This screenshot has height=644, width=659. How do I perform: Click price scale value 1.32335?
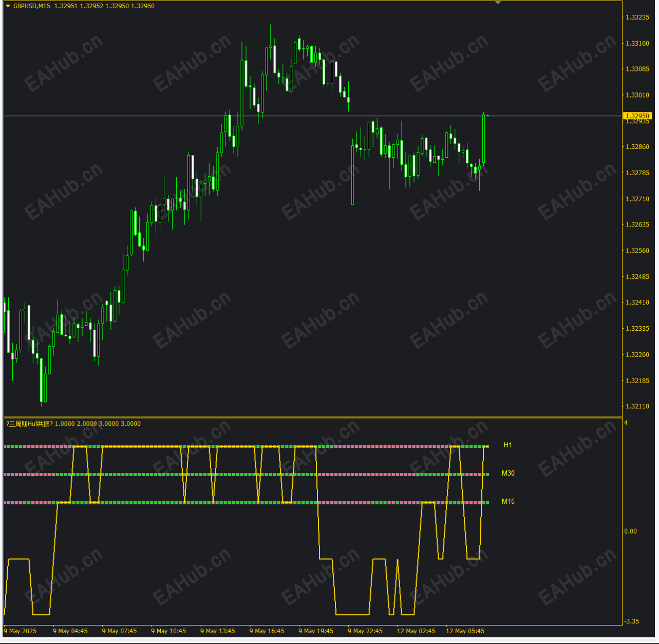(637, 328)
